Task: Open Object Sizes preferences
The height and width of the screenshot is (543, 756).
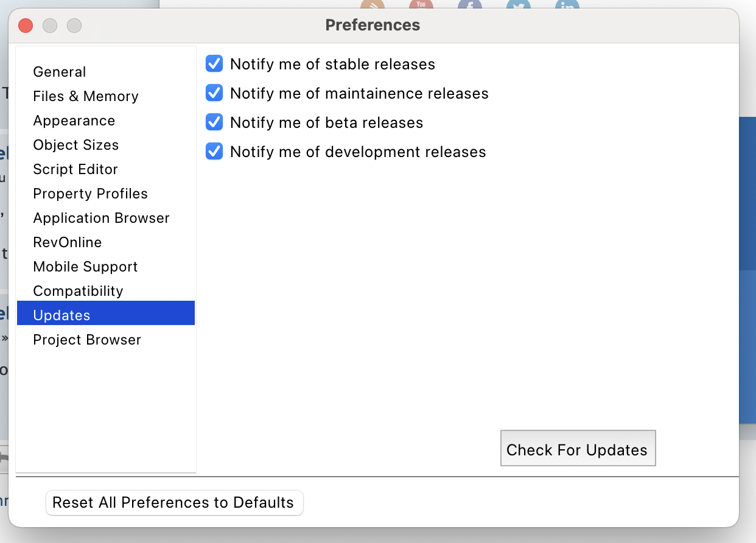Action: coord(76,145)
